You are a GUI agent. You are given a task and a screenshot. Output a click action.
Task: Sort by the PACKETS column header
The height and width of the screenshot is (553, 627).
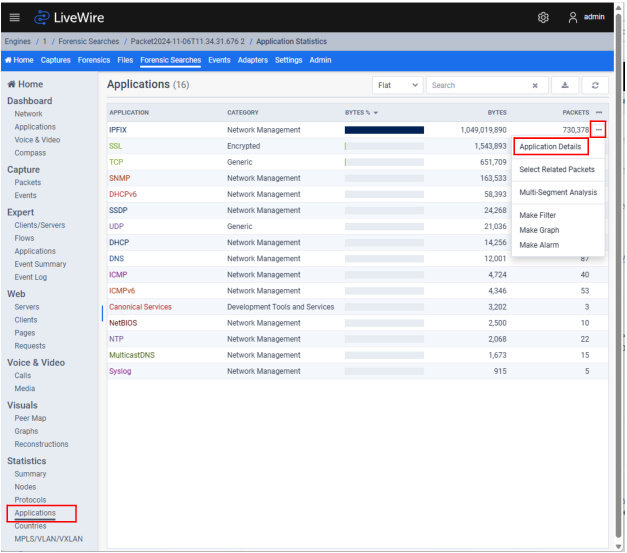pyautogui.click(x=576, y=113)
